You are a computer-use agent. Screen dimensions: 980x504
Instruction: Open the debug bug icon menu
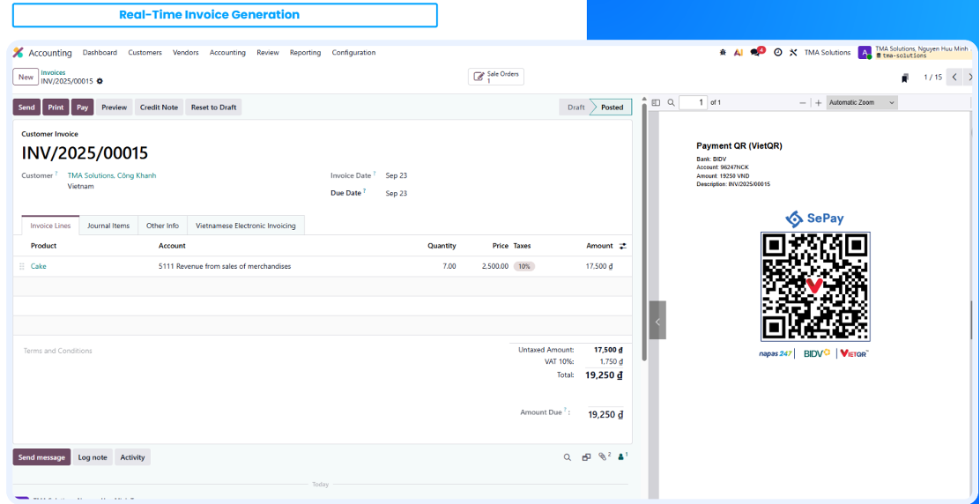click(724, 53)
